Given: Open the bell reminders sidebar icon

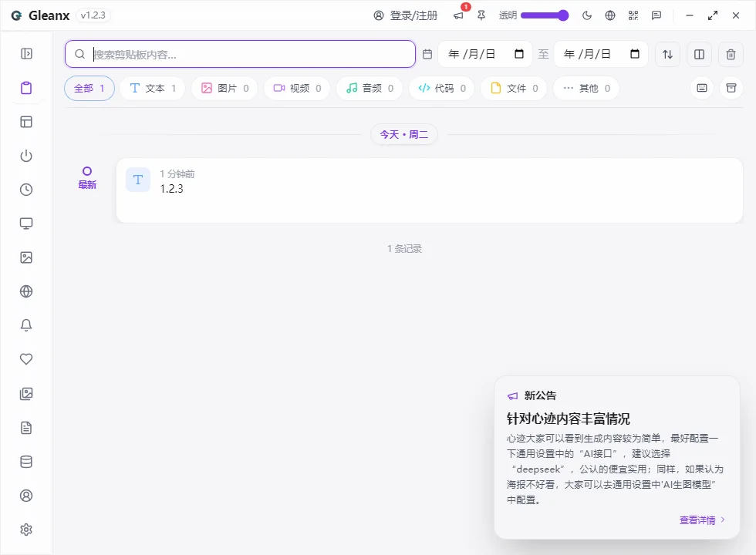Looking at the screenshot, I should 26,325.
